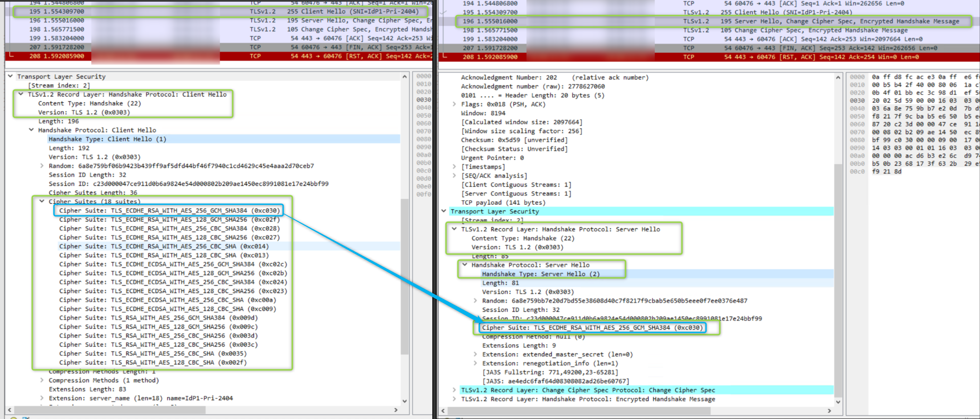Click left pane horizontal scroll right arrow
Screen dimensions: 980x419
(396, 410)
